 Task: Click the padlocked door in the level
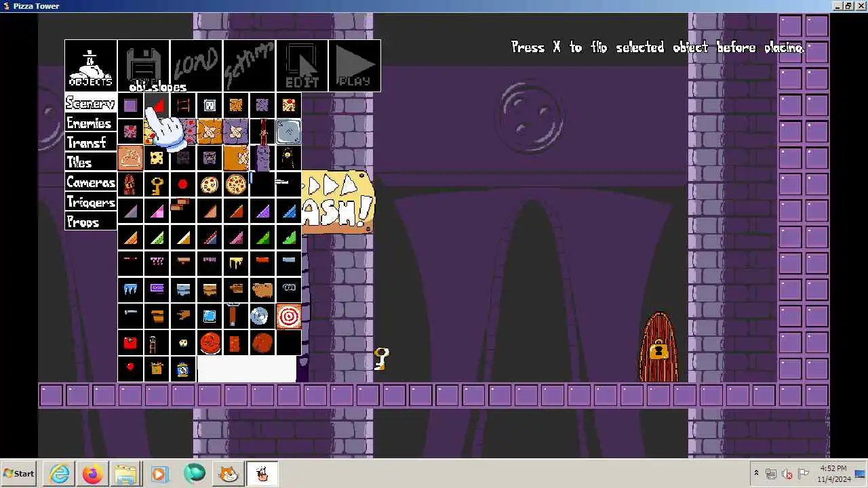[659, 348]
